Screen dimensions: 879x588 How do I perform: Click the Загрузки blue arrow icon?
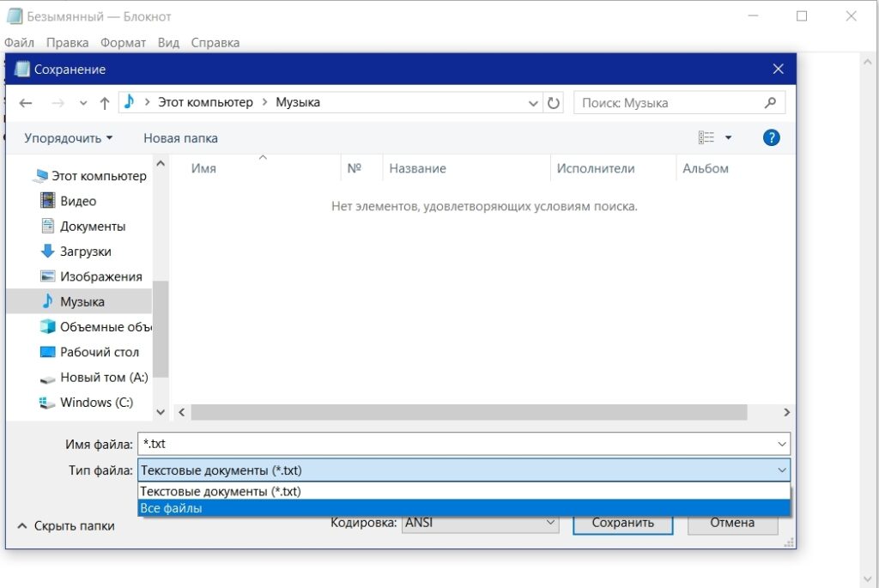48,251
